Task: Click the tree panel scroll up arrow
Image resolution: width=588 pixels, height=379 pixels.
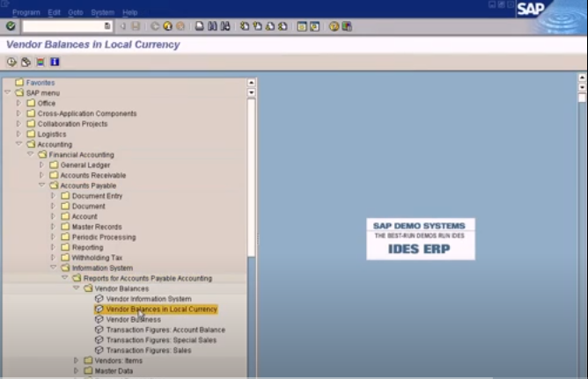Action: click(251, 83)
